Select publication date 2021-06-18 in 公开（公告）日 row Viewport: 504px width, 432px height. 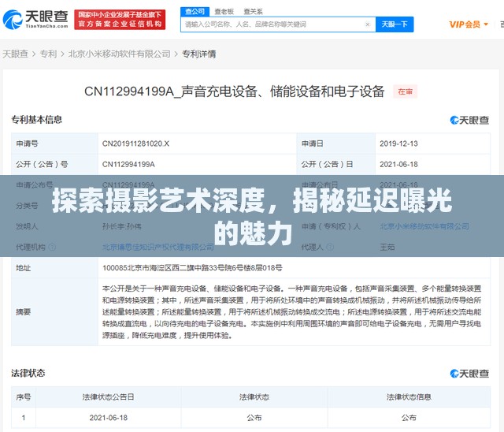(x=398, y=165)
